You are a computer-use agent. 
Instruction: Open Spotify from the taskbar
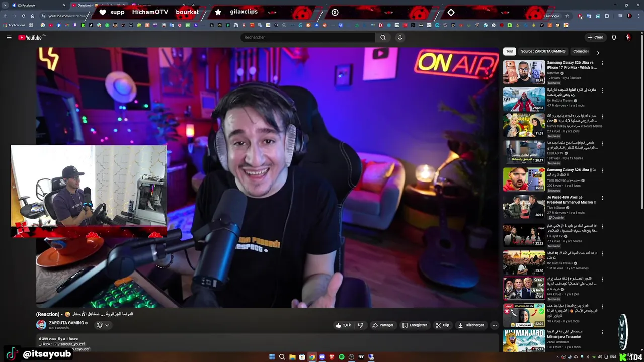tap(342, 357)
